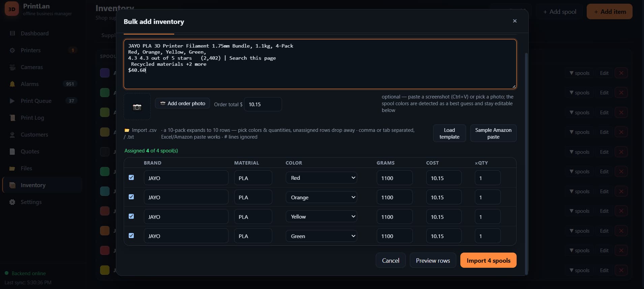Click the purple spool color swatch

click(105, 73)
